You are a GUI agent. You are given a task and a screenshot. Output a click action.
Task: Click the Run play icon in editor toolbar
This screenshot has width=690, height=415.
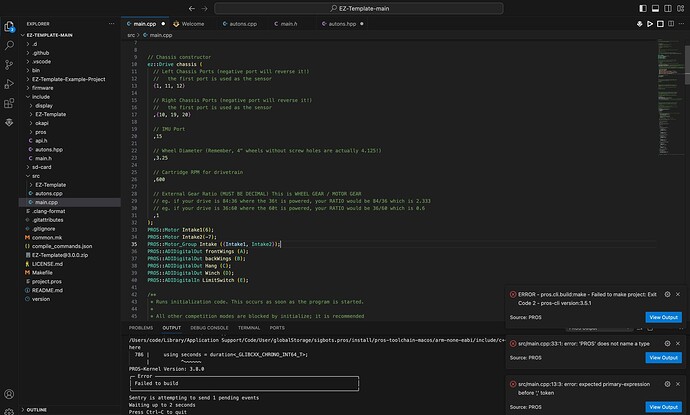pyautogui.click(x=650, y=24)
